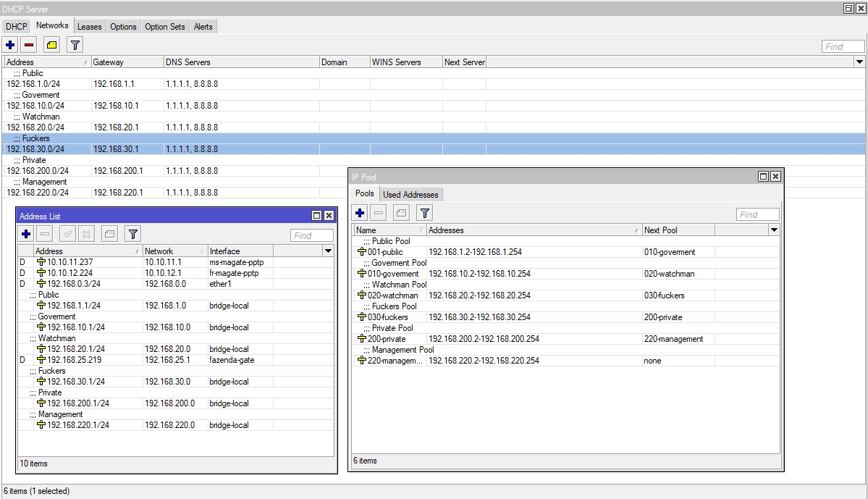This screenshot has width=868, height=499.
Task: Click the icon beside 010-goverment pool
Action: pyautogui.click(x=362, y=274)
